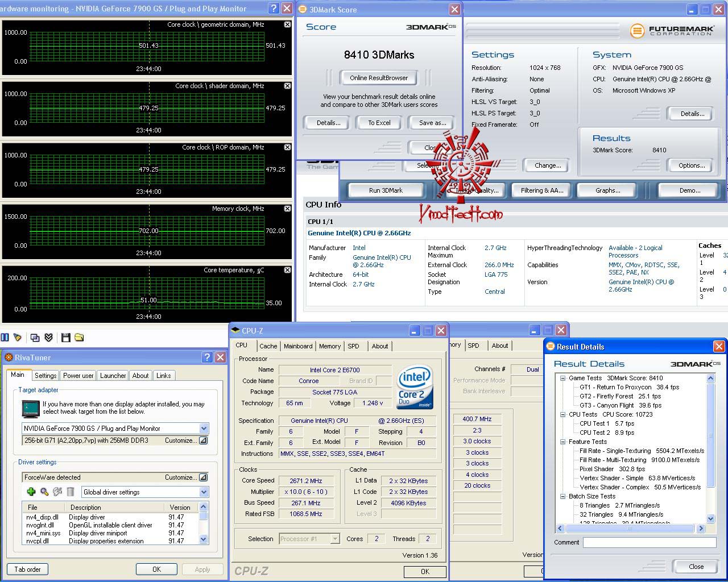Click the Online ResultBrowser button
Viewport: 728px width, 582px height.
[379, 78]
